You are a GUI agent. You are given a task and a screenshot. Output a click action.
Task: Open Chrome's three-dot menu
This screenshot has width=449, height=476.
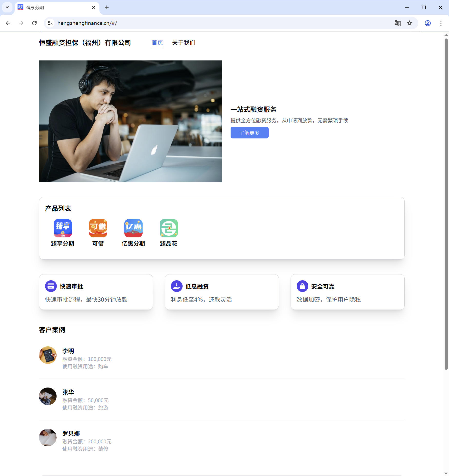tap(441, 23)
